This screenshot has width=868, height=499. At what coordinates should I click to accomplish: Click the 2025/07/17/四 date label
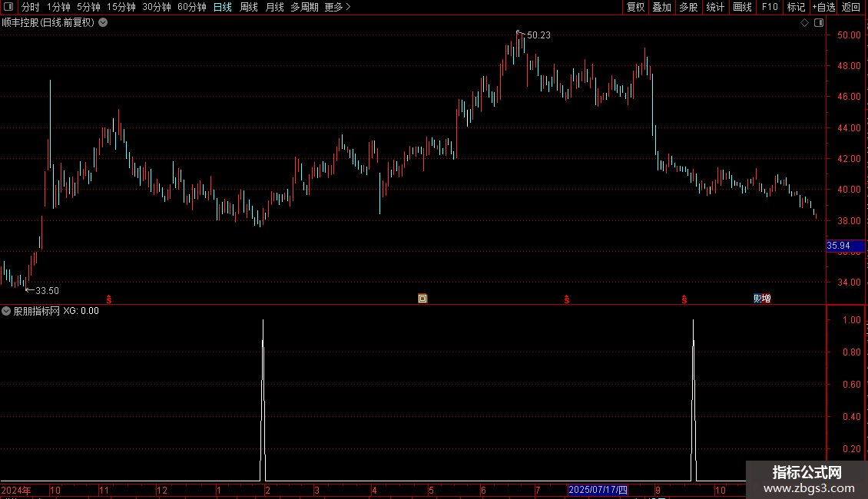click(x=598, y=490)
